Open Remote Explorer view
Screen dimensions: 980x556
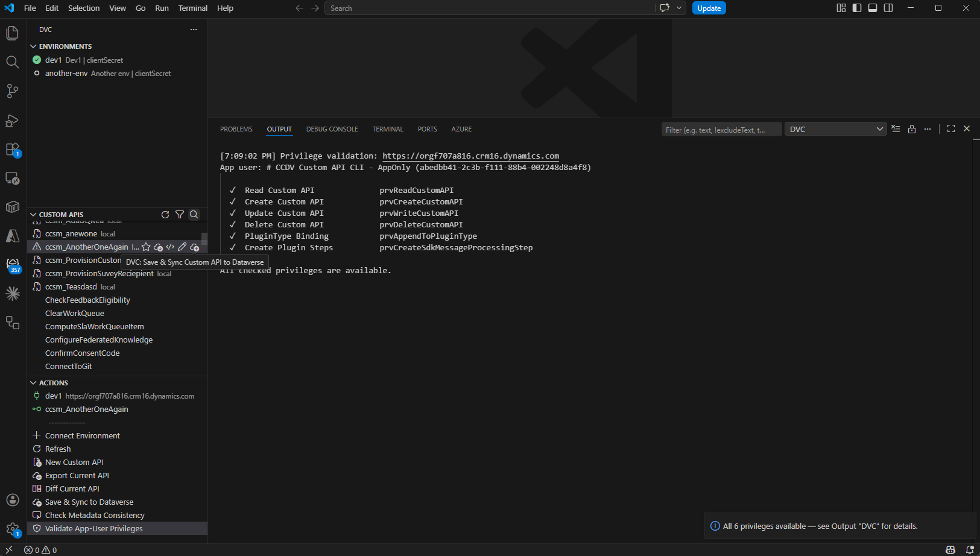click(x=13, y=178)
